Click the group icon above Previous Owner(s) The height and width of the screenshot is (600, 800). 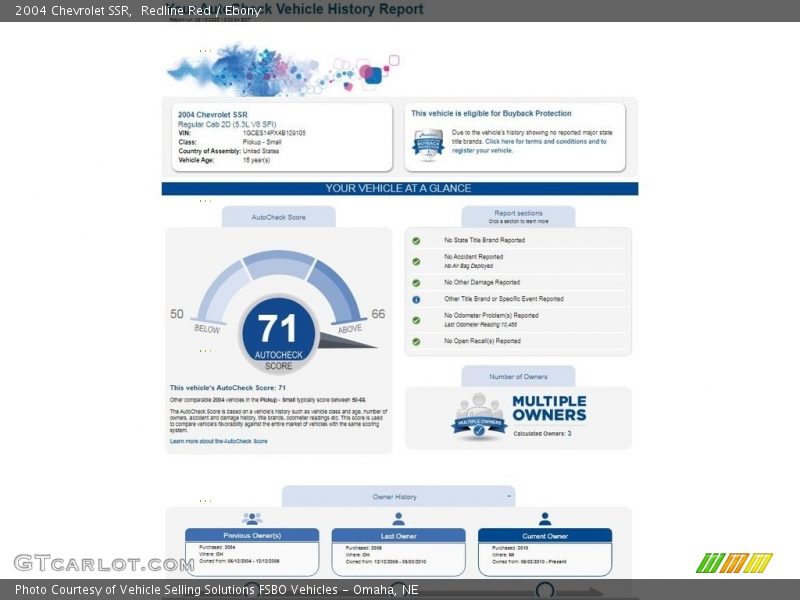coord(252,519)
